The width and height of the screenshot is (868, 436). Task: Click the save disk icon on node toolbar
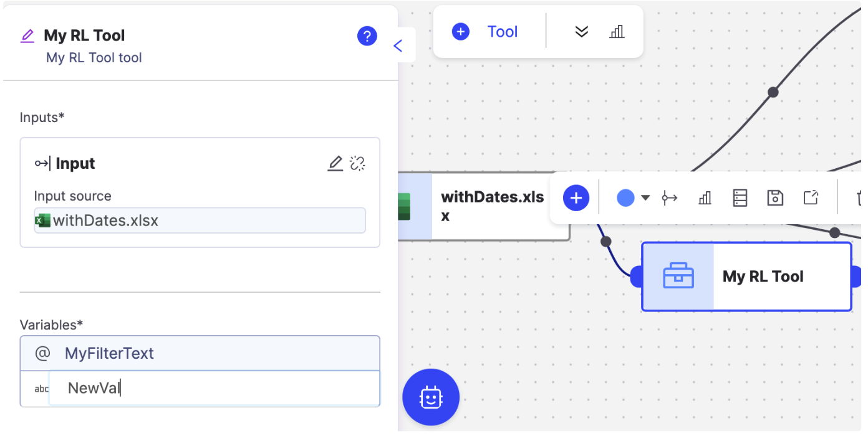click(774, 198)
